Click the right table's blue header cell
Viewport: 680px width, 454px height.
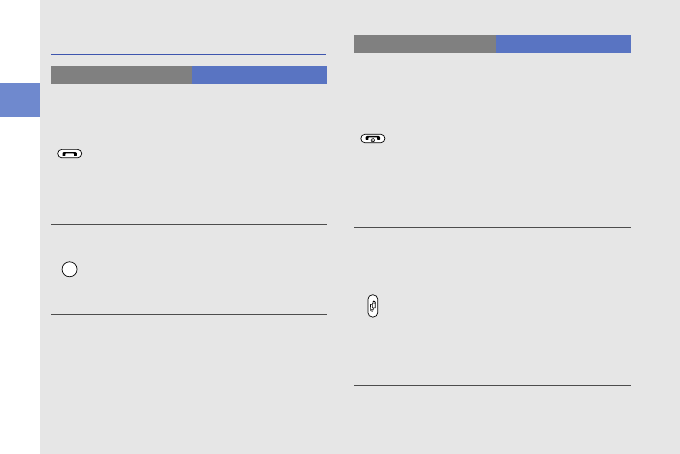click(563, 44)
